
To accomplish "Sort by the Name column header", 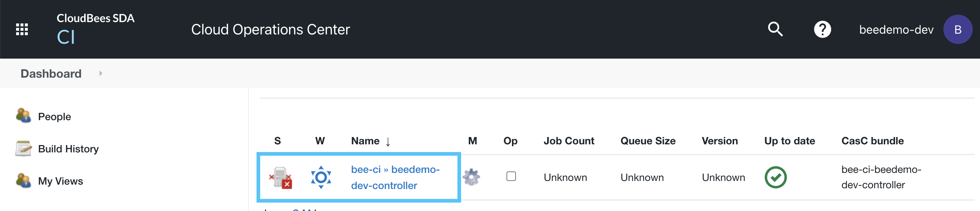I will [365, 141].
